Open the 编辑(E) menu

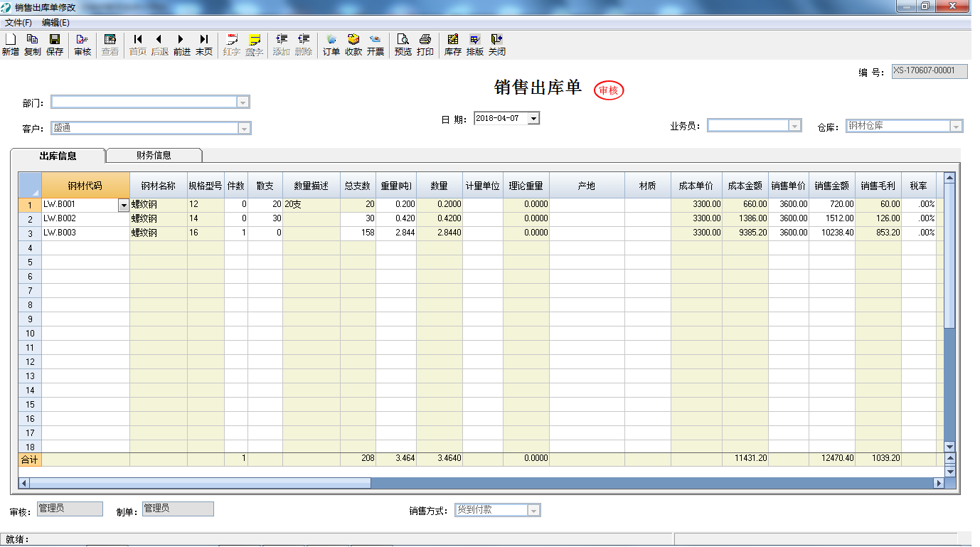[x=55, y=23]
